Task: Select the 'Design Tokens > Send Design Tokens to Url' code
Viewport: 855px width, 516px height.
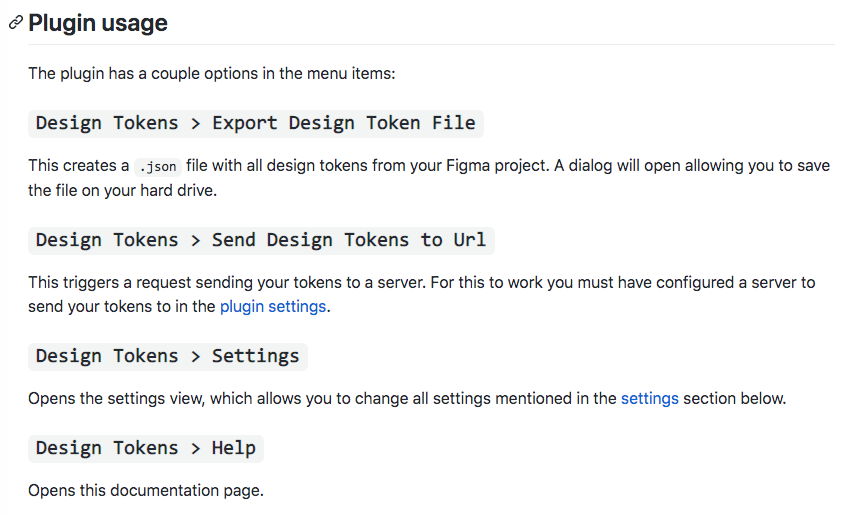Action: click(261, 241)
